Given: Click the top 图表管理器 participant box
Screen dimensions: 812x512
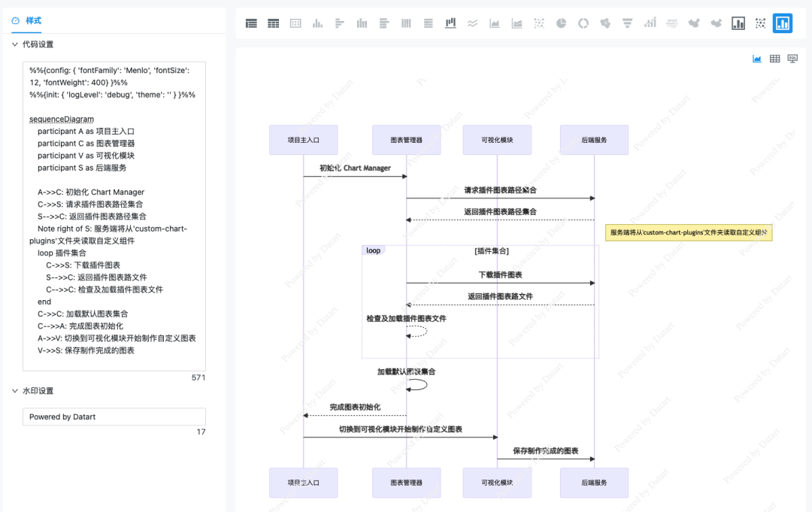Looking at the screenshot, I should [407, 140].
